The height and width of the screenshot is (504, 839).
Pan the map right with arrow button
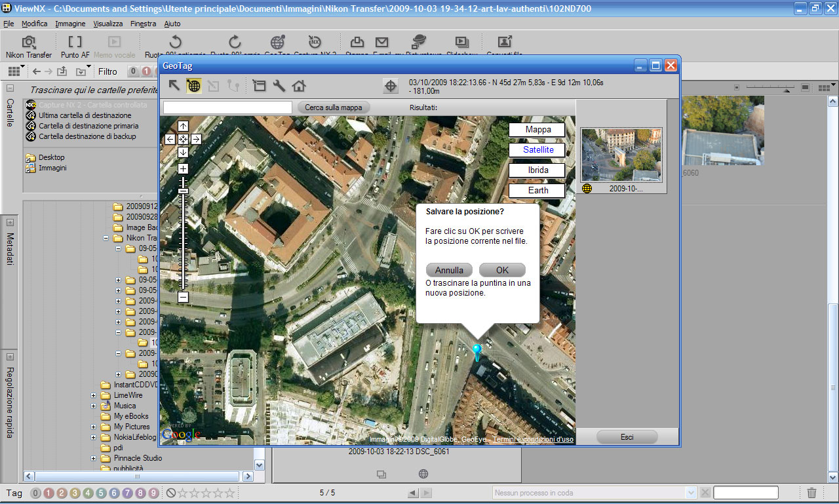point(196,139)
